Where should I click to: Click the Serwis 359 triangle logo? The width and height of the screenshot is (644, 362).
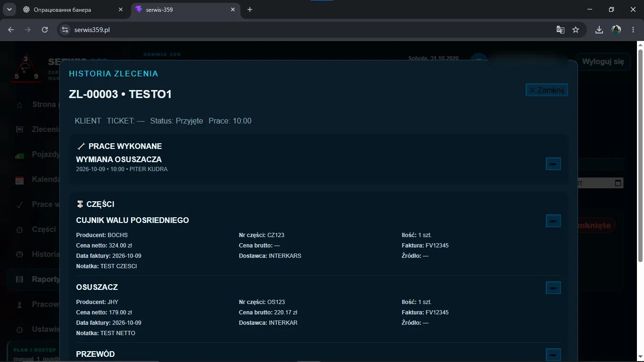click(26, 69)
